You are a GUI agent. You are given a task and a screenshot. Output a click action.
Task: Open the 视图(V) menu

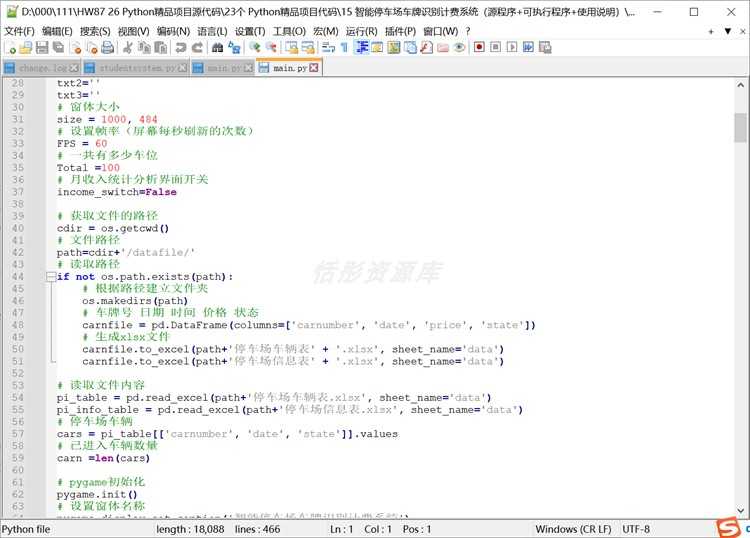tap(133, 31)
